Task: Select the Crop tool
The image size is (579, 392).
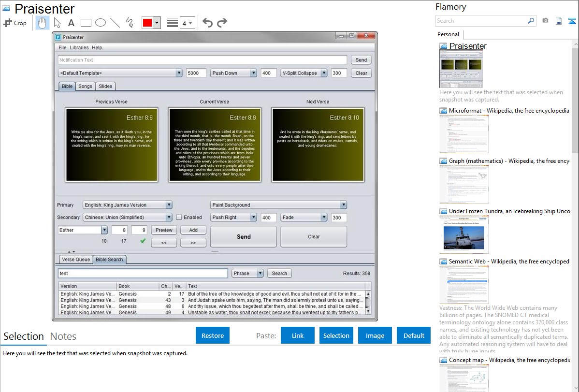Action: (15, 23)
